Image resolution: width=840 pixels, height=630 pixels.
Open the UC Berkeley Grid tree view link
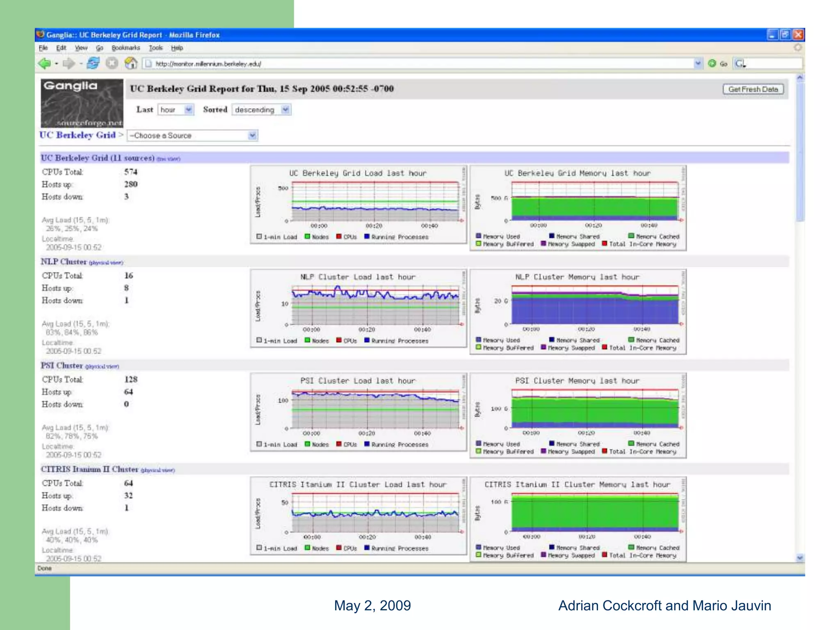pos(168,159)
